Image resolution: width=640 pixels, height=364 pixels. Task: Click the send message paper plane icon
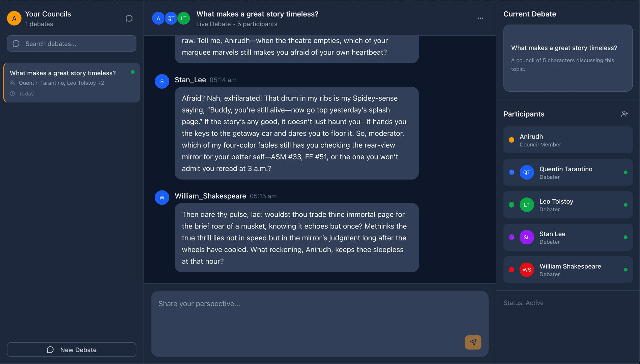coord(473,342)
